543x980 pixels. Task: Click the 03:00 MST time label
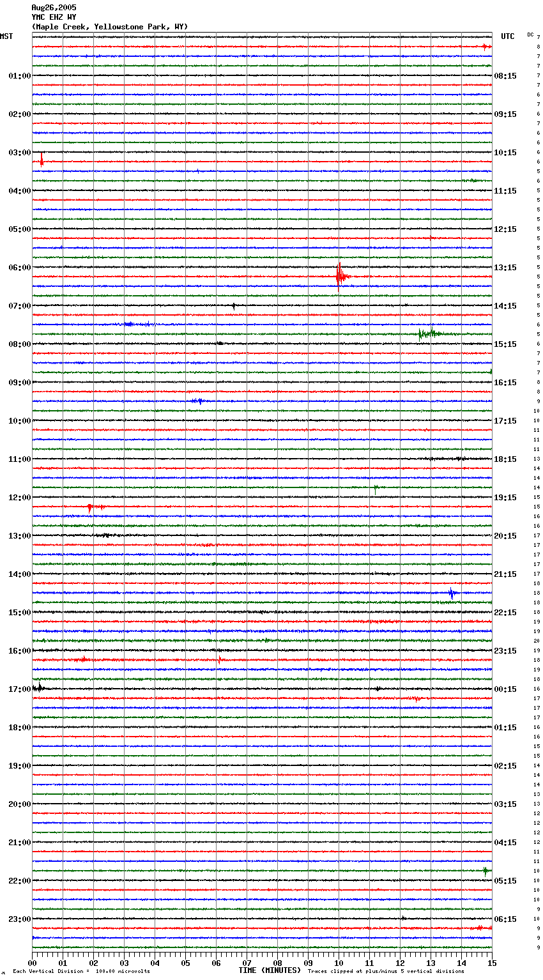(20, 153)
